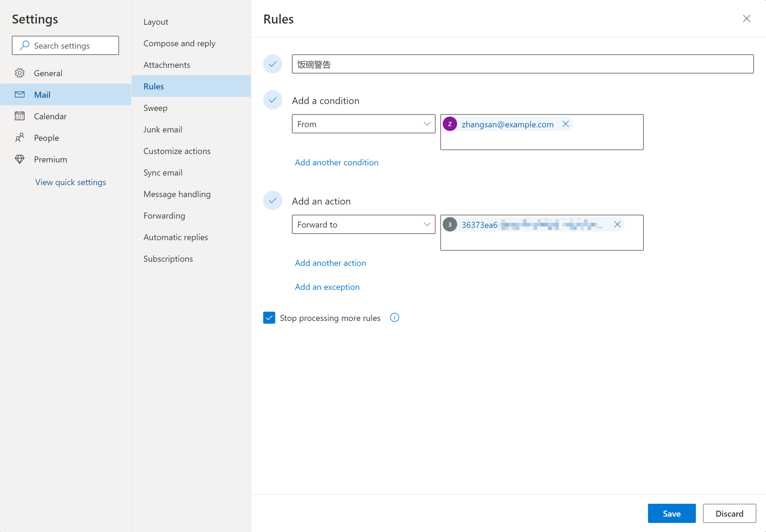The image size is (766, 532).
Task: Close the Rules settings dialog
Action: (x=746, y=19)
